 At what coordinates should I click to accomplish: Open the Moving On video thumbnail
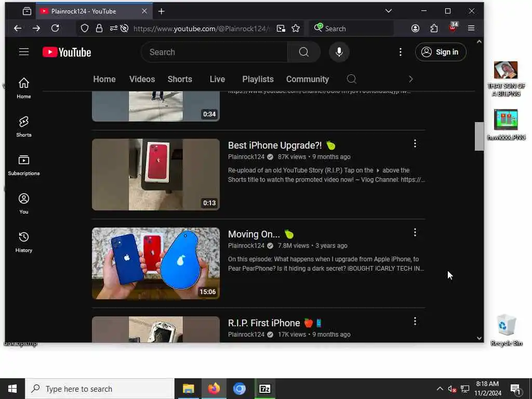pyautogui.click(x=156, y=263)
